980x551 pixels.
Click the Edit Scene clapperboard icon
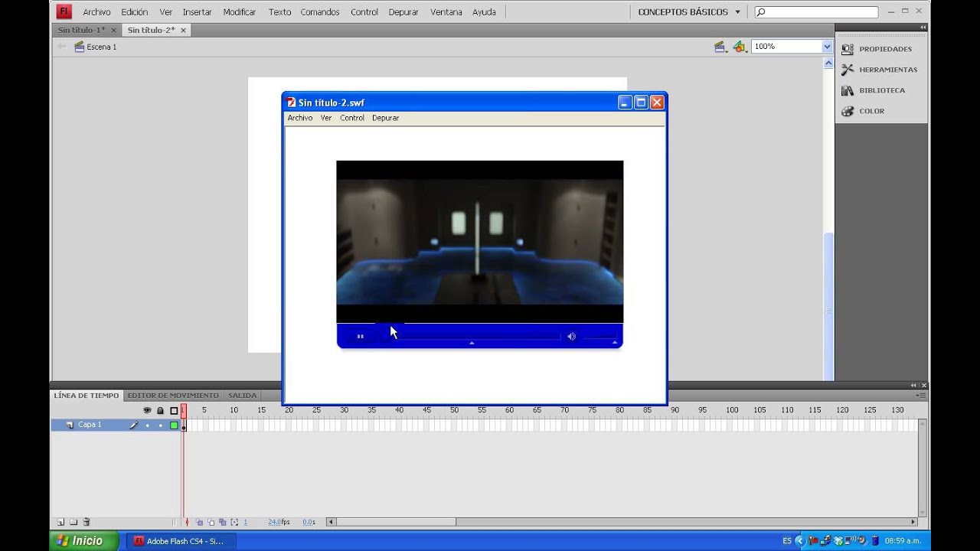[x=720, y=47]
